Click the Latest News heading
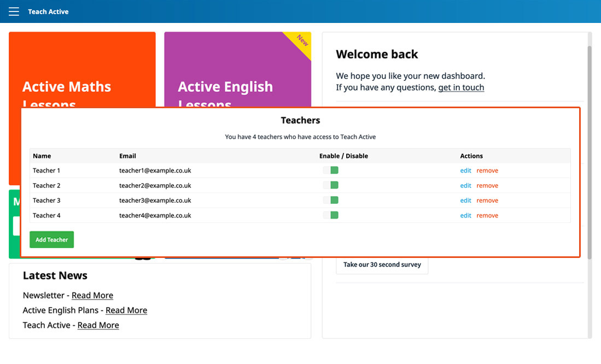The height and width of the screenshot is (364, 601). 55,275
